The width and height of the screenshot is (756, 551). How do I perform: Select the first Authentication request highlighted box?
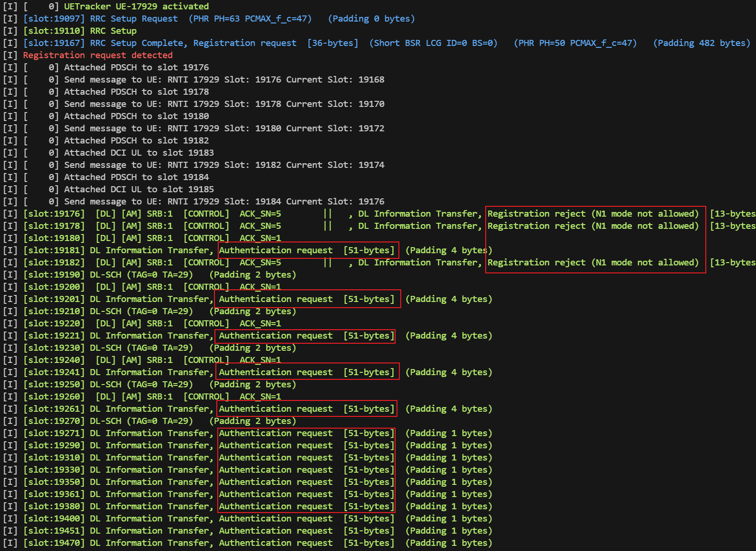308,250
